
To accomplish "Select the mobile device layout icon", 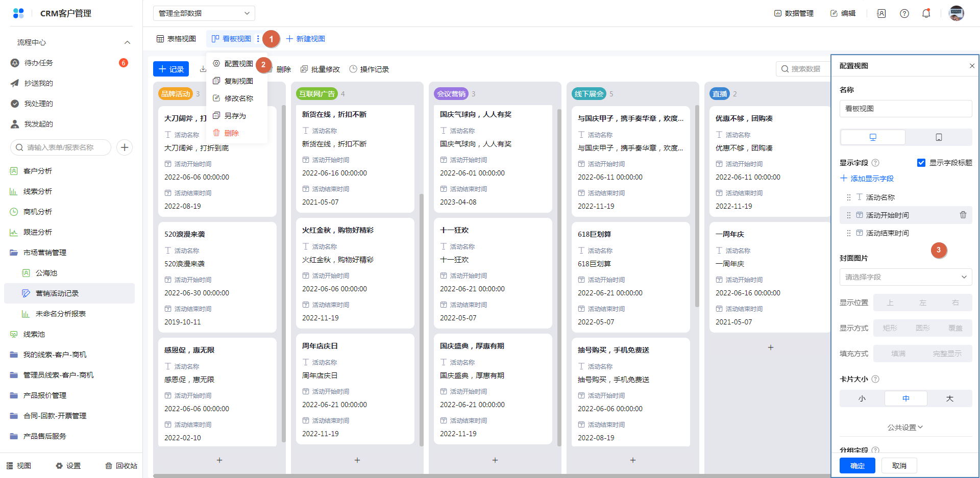I will pyautogui.click(x=938, y=137).
